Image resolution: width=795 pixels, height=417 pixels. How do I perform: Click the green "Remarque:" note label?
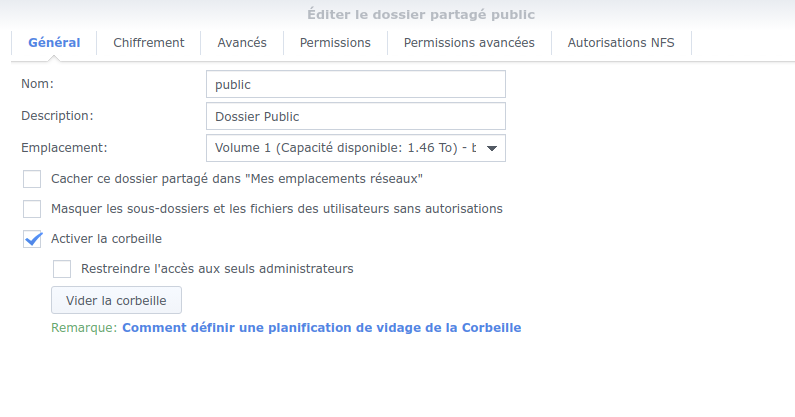pos(84,327)
